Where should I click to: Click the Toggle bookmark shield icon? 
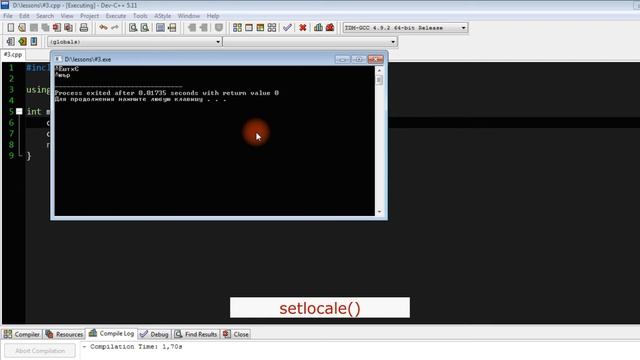219,27
